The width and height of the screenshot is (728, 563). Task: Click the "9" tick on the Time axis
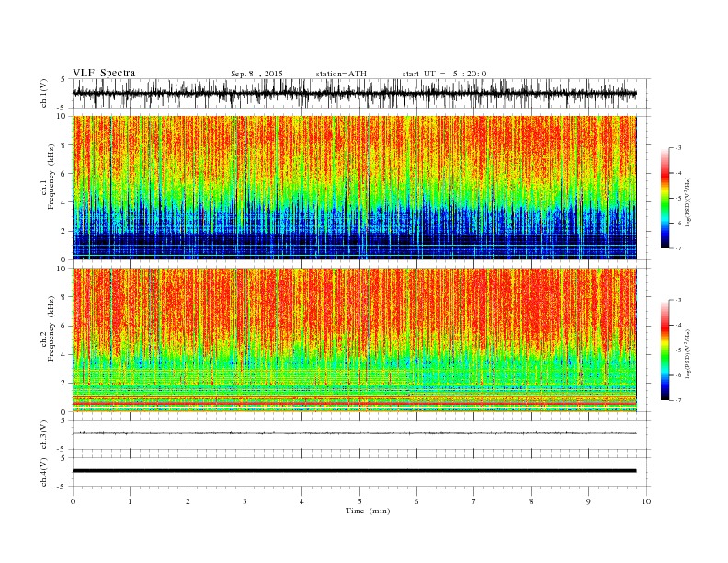coord(588,501)
